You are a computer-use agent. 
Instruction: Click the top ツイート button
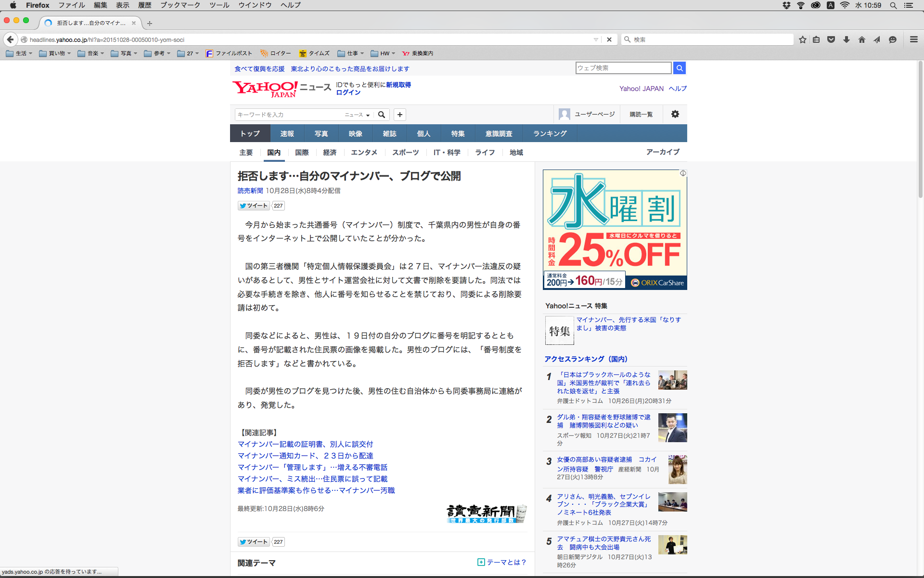254,206
